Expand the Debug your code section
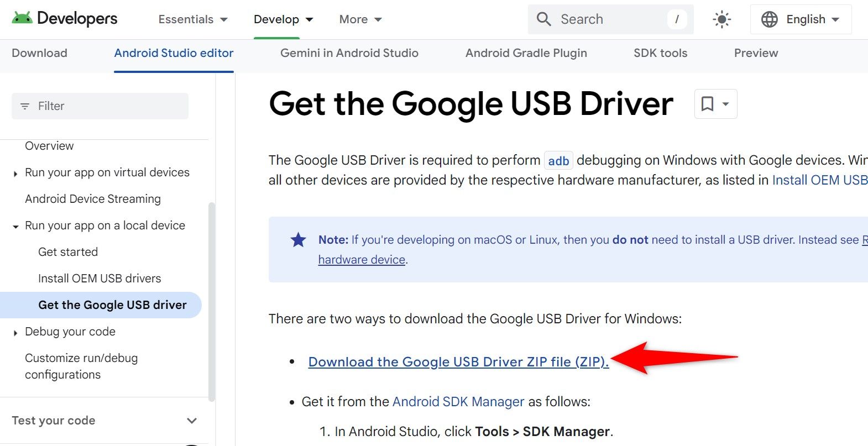Screen dimensions: 868x446 tap(15, 333)
